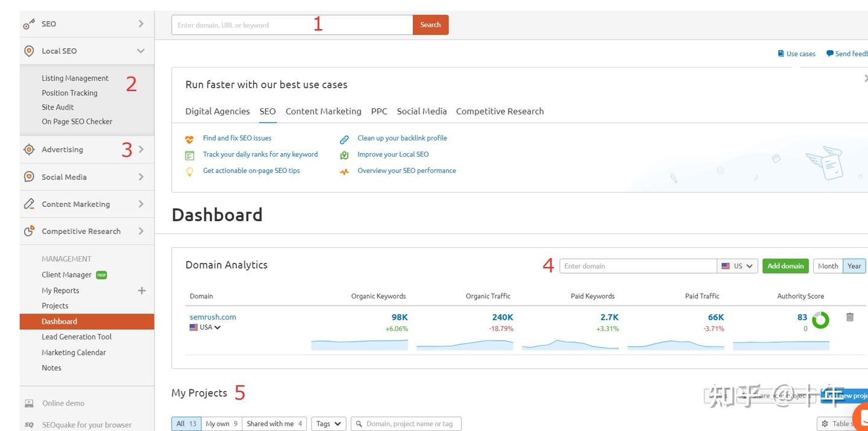The image size is (868, 431).
Task: Click the Content Marketing pencil icon
Action: coord(28,204)
